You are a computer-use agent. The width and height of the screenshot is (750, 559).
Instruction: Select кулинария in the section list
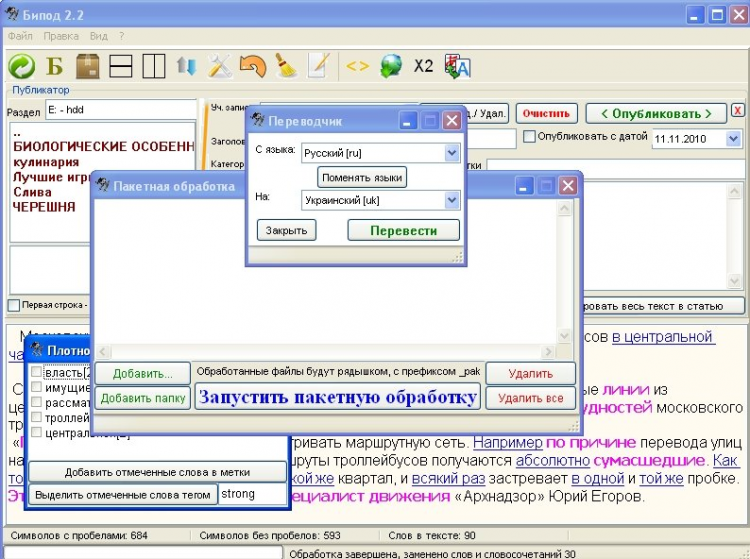click(46, 162)
